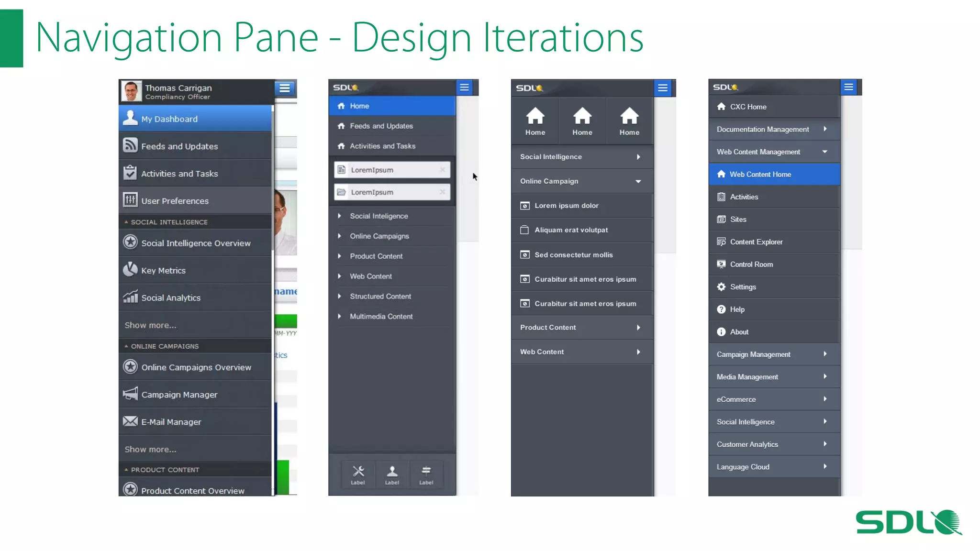Select Home item in second pane
This screenshot has width=980, height=551.
pos(392,106)
